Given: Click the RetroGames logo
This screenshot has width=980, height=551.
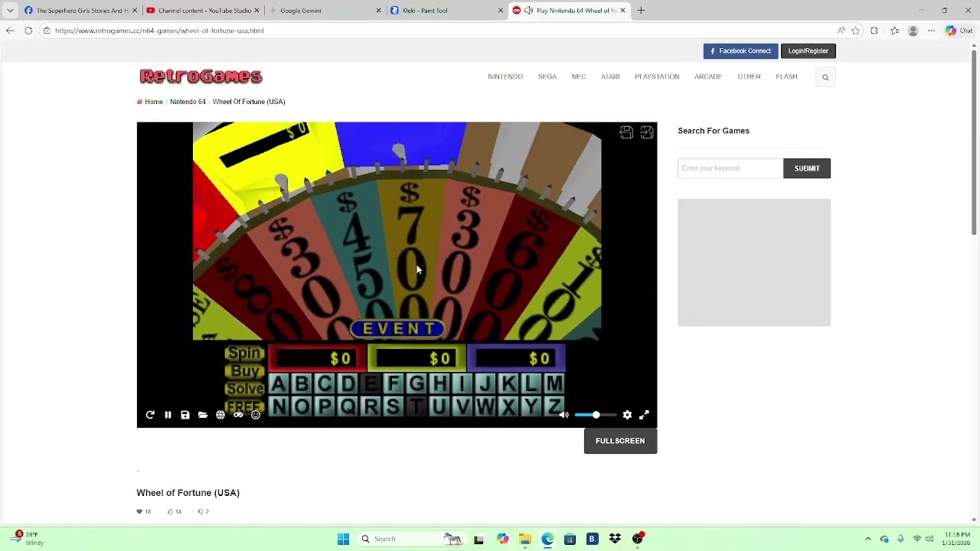Looking at the screenshot, I should click(x=201, y=76).
